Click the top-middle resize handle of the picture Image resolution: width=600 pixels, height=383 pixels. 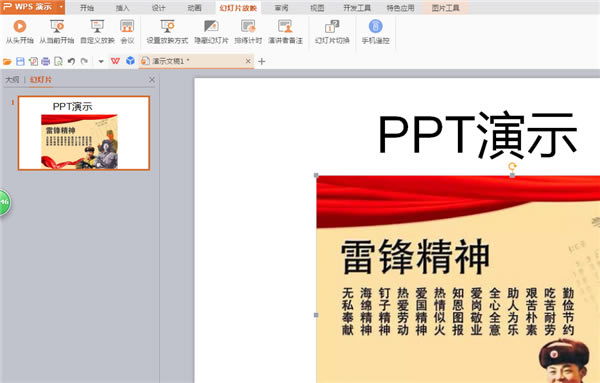(512, 175)
